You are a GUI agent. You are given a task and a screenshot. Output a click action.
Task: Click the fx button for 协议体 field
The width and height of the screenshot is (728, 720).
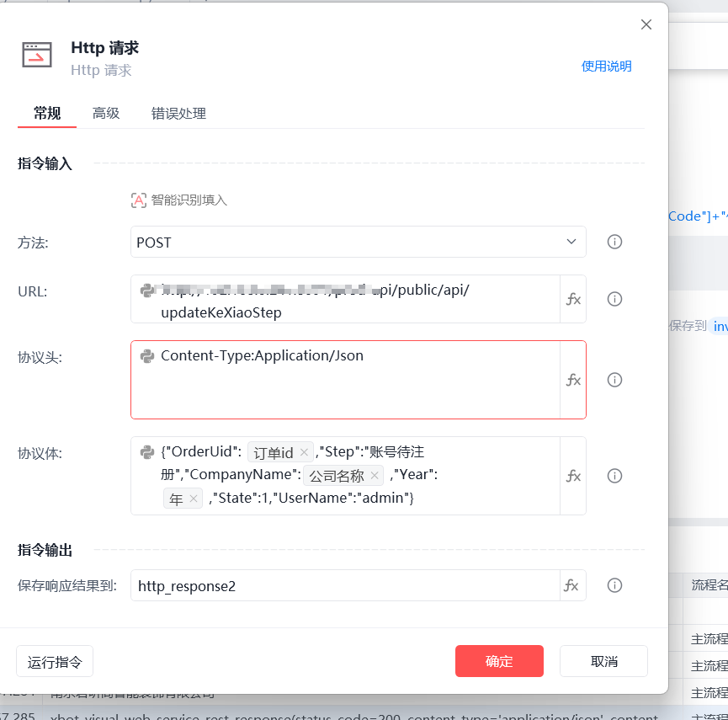point(573,476)
